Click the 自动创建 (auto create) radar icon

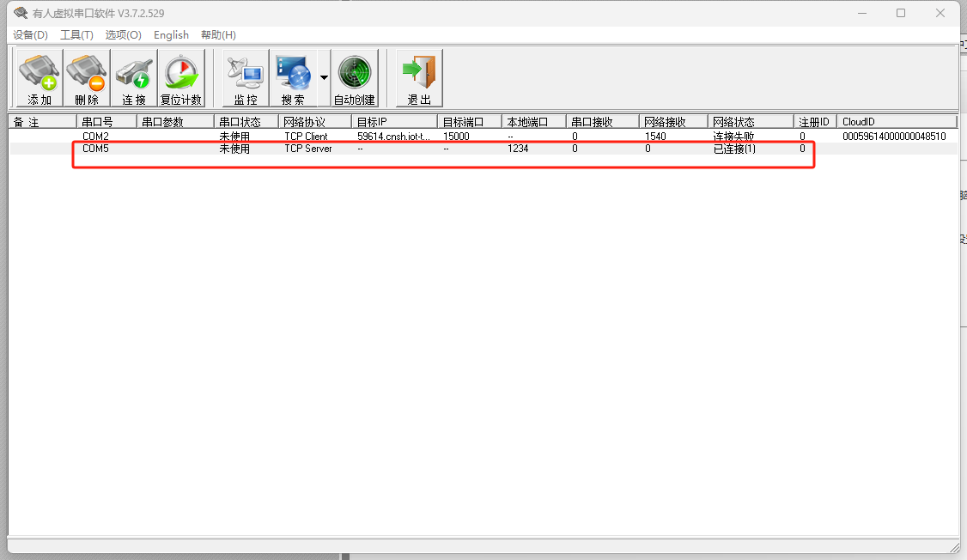pos(355,78)
